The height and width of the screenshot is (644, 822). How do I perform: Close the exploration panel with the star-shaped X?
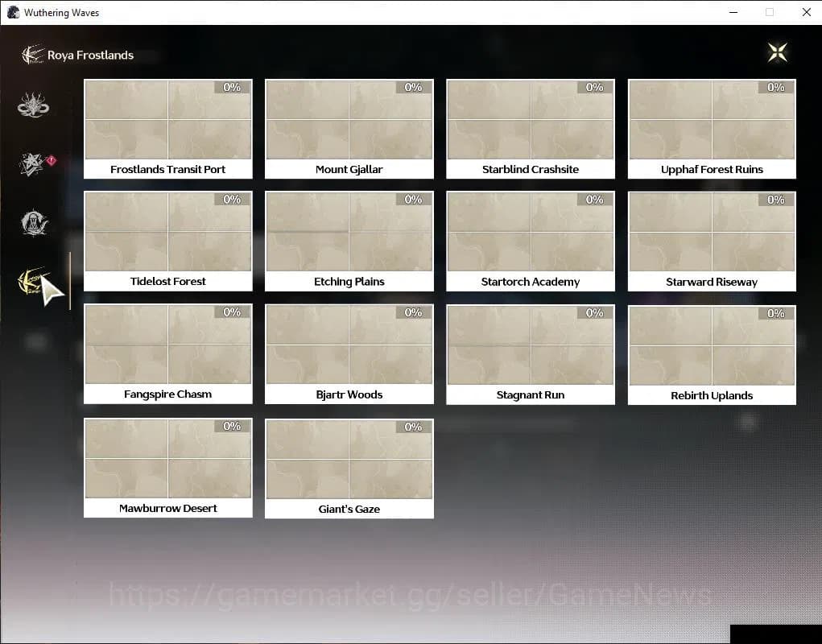777,53
